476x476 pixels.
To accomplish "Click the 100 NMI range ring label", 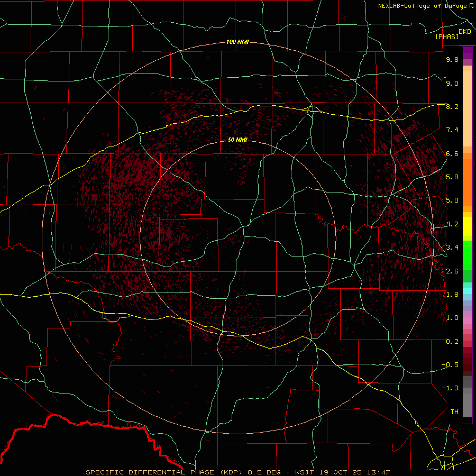I will pos(237,42).
